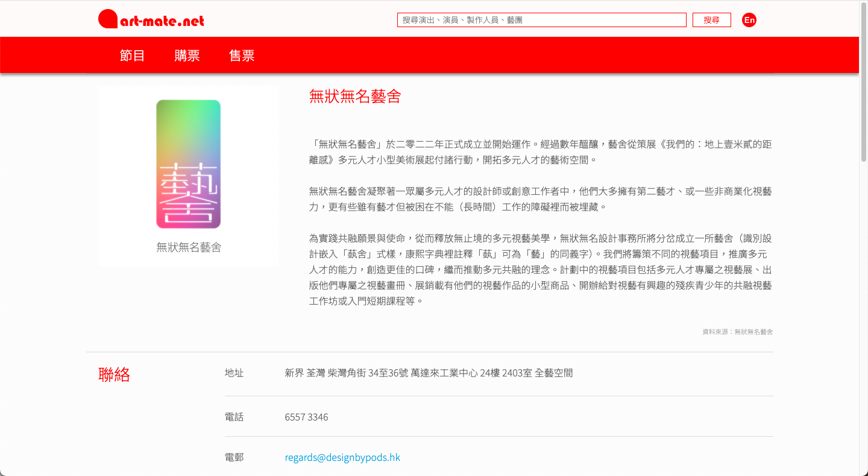Switch language with the En button
This screenshot has width=868, height=476.
[749, 20]
